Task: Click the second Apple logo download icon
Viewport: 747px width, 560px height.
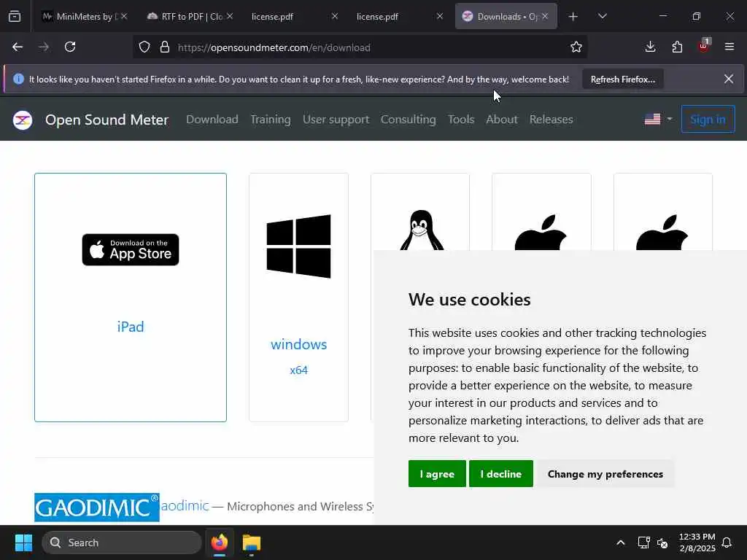Action: tap(662, 232)
